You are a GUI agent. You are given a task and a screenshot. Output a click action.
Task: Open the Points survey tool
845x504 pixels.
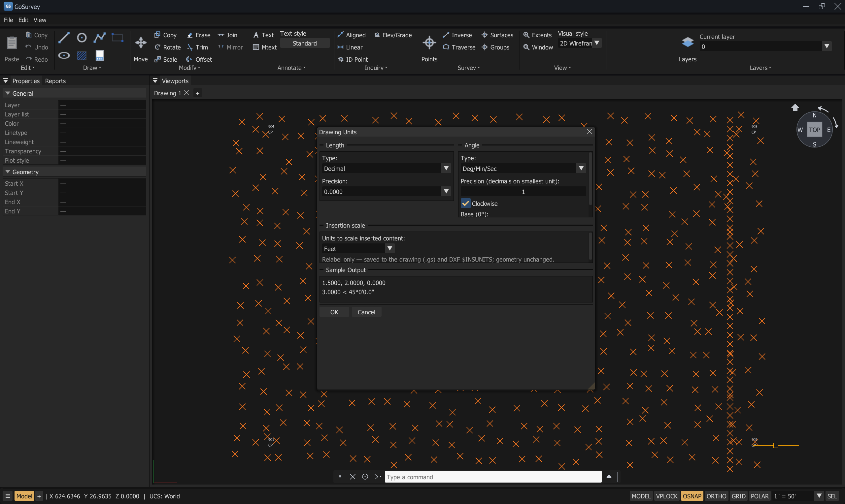pyautogui.click(x=429, y=43)
